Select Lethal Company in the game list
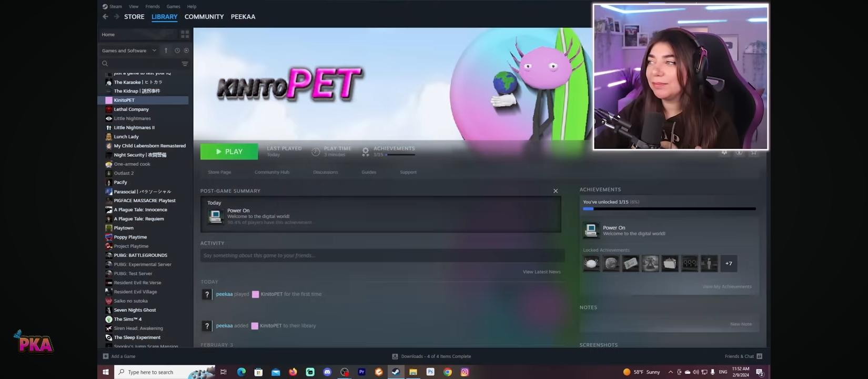 (x=131, y=109)
